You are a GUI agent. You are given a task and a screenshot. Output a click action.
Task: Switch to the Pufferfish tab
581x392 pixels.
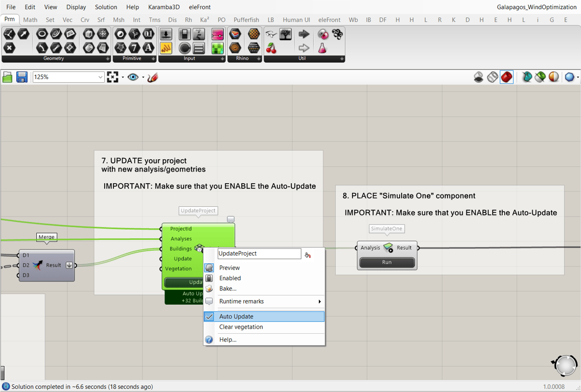(x=246, y=20)
